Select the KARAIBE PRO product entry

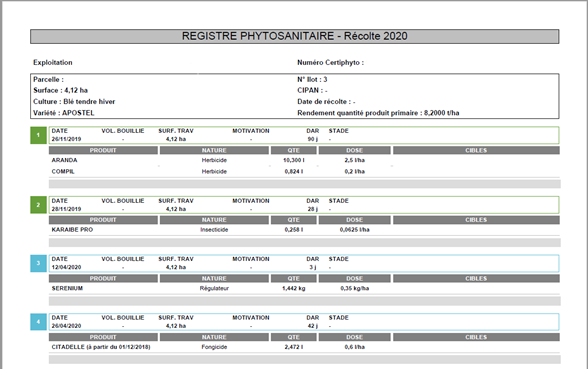pyautogui.click(x=72, y=230)
